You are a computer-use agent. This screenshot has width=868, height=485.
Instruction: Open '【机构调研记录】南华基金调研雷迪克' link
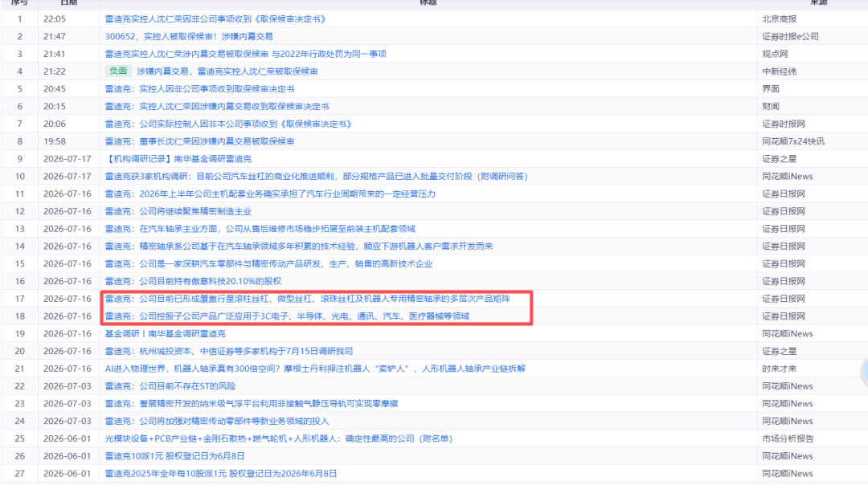point(178,159)
